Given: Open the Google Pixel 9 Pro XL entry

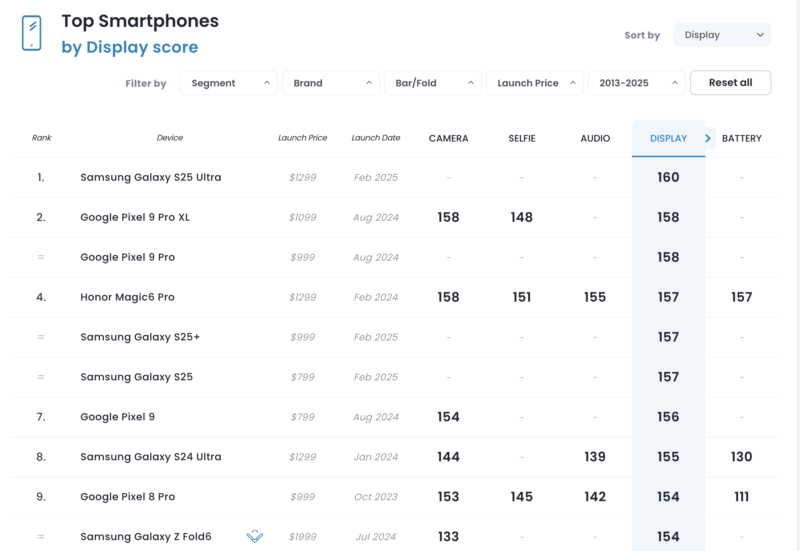Looking at the screenshot, I should click(135, 217).
